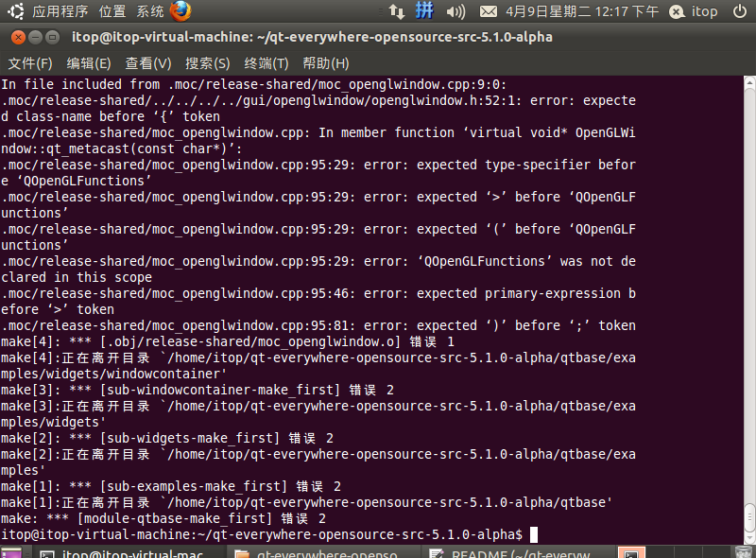The image size is (756, 558).
Task: Open the 位置 places menu
Action: (112, 11)
